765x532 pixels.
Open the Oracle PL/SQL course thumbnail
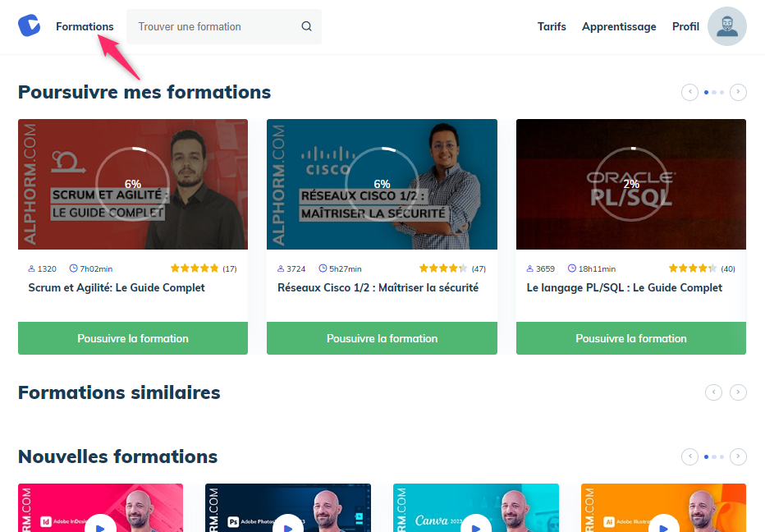pos(631,184)
